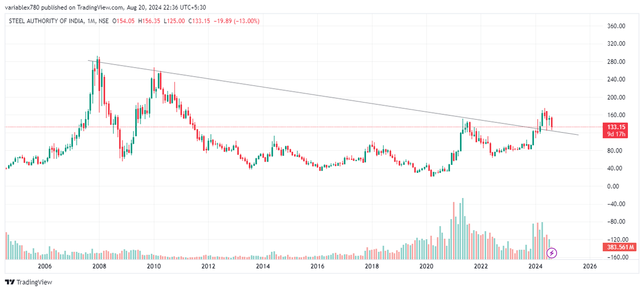The image size is (644, 291).
Task: Click the -80.00 price scale label
Action: tap(617, 222)
